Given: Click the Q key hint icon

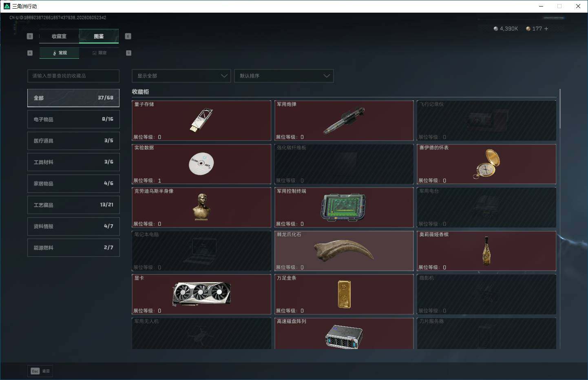Looking at the screenshot, I should pyautogui.click(x=30, y=36).
